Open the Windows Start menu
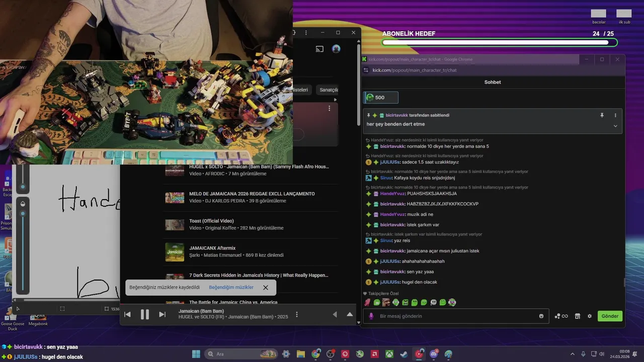Screen dimensions: 644x362 [x=196, y=354]
